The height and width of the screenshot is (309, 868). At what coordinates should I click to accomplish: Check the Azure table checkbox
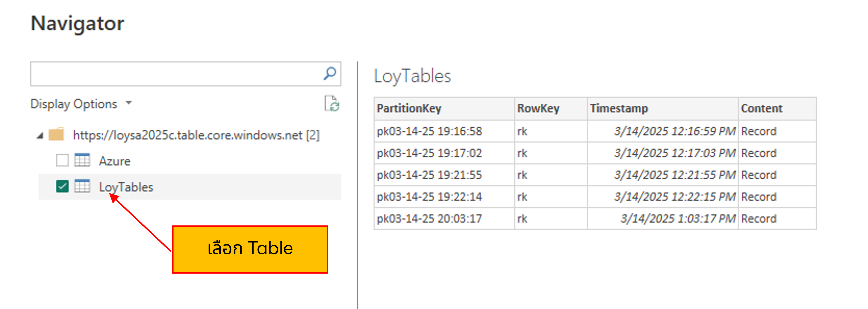(x=62, y=160)
